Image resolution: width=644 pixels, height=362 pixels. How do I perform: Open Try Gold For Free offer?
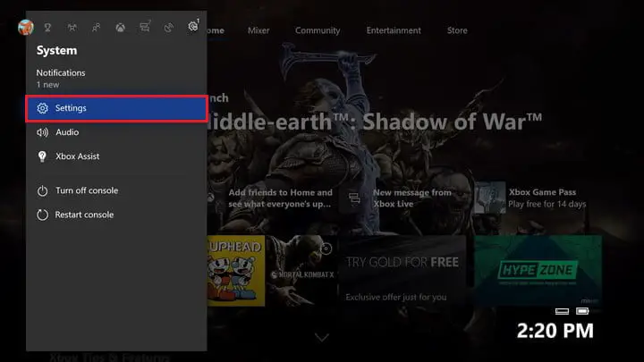click(x=402, y=271)
